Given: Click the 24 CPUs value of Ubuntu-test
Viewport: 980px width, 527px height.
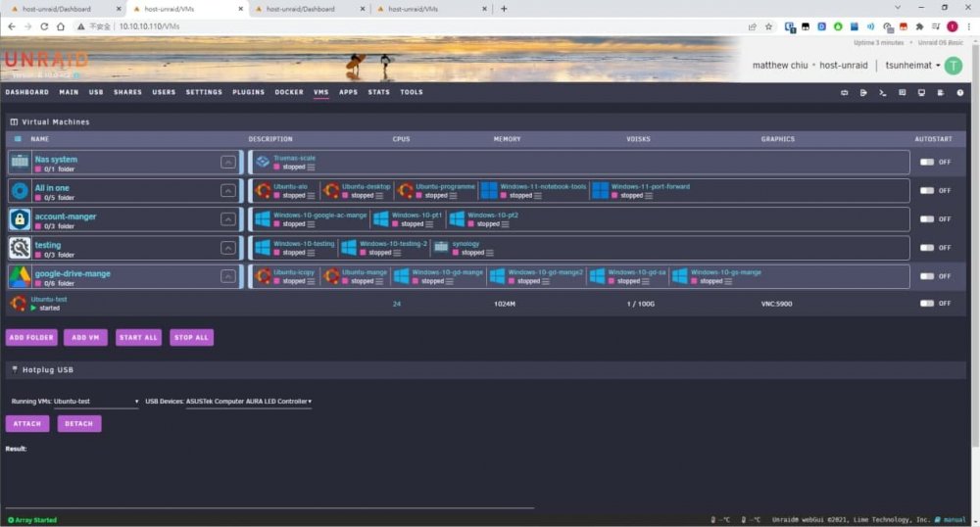Looking at the screenshot, I should pos(397,304).
